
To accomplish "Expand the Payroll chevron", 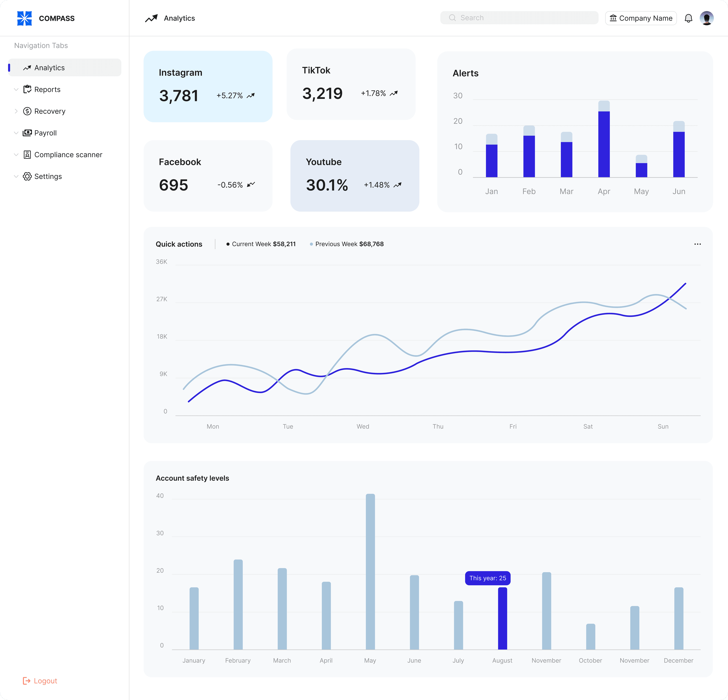I will pyautogui.click(x=16, y=133).
